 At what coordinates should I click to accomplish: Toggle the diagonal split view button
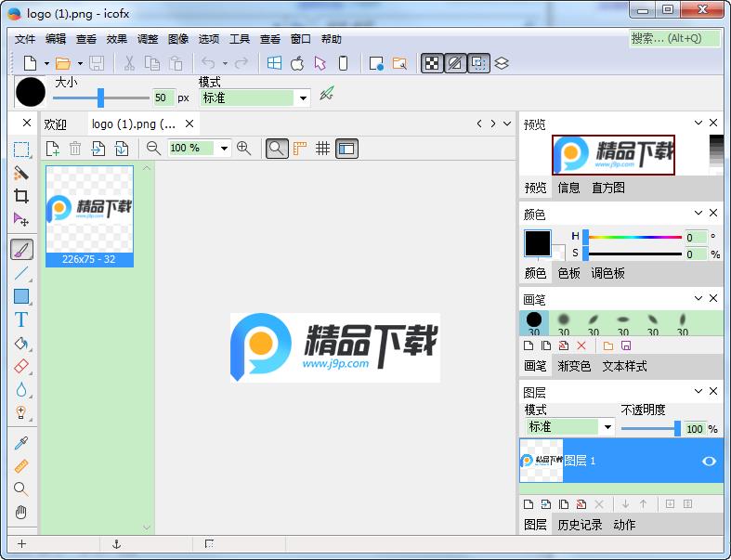455,63
